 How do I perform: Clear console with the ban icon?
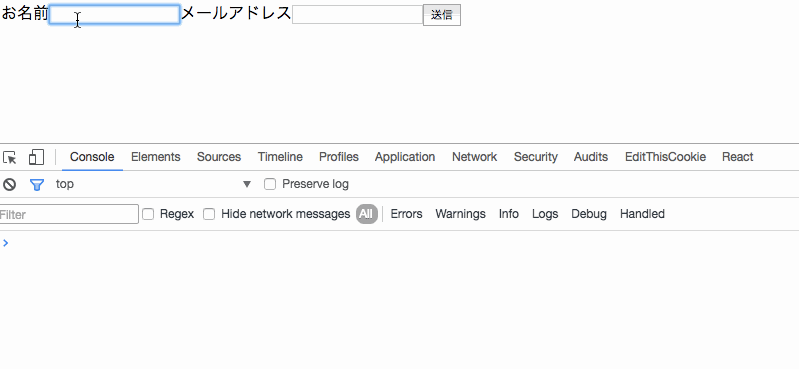[9, 184]
